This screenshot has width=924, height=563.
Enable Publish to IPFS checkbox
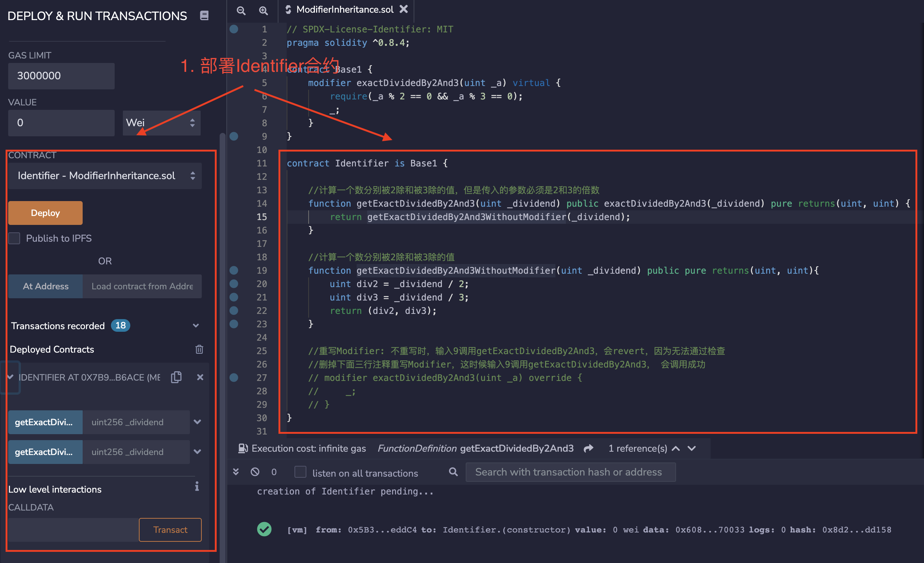(x=14, y=238)
